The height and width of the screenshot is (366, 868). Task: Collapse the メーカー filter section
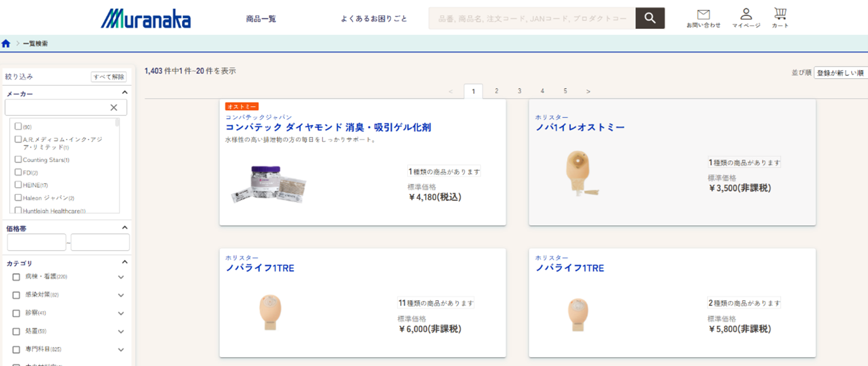(x=124, y=91)
